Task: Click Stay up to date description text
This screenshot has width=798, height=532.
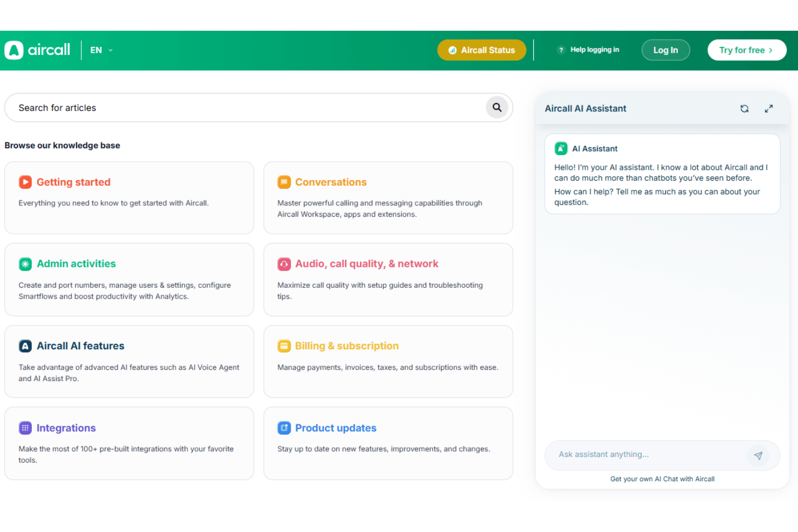Action: [384, 449]
